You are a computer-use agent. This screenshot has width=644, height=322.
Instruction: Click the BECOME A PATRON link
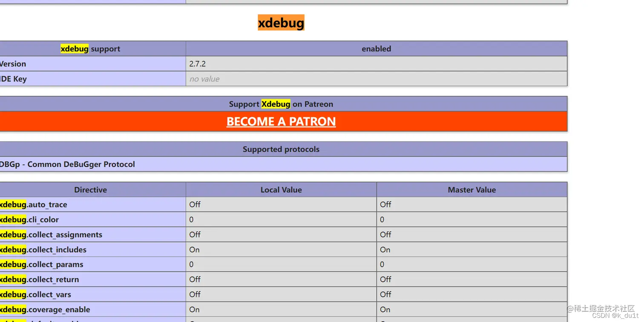click(281, 122)
